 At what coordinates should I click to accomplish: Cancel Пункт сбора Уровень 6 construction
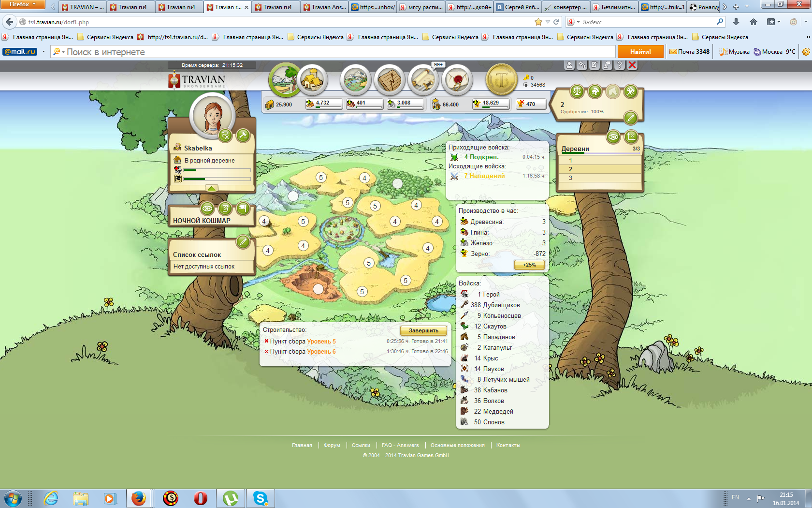point(266,352)
